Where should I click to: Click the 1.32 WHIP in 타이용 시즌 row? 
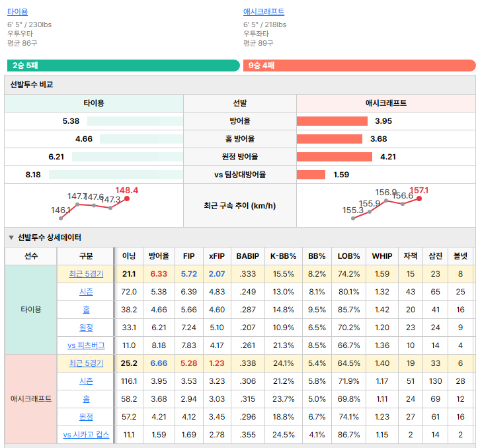click(x=382, y=292)
